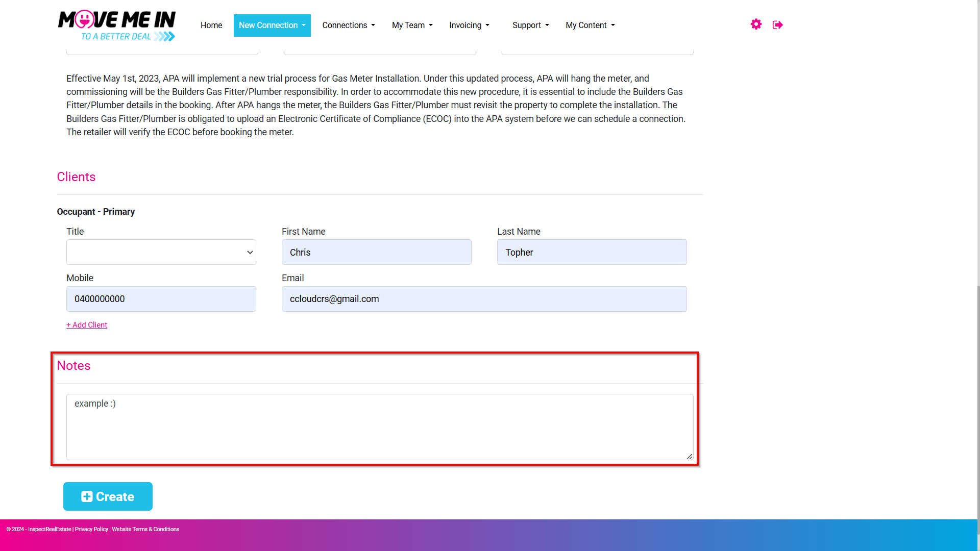Expand the Connections menu
Screen dimensions: 980x551
coord(349,26)
